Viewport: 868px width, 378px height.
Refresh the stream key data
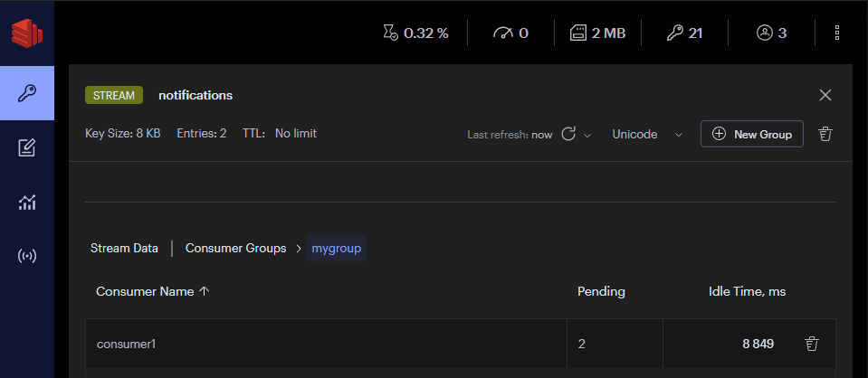click(568, 134)
